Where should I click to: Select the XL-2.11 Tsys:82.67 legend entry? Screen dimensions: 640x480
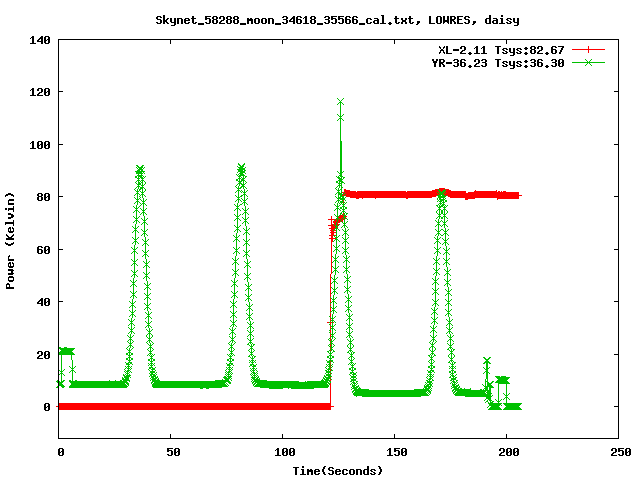tap(501, 50)
